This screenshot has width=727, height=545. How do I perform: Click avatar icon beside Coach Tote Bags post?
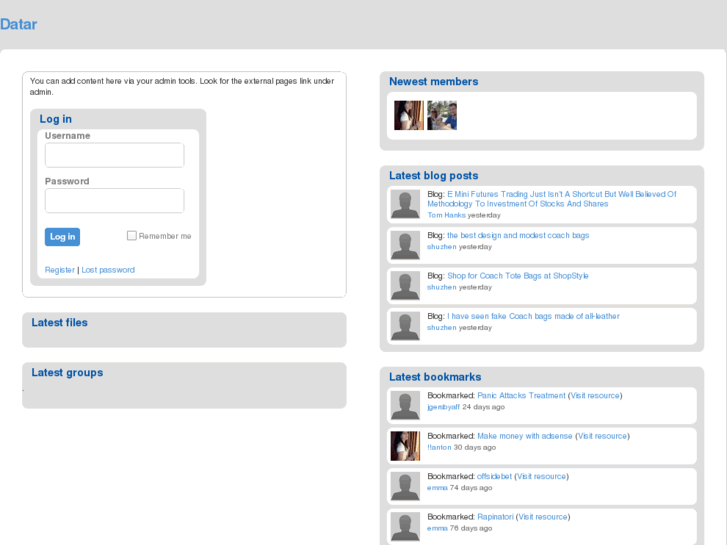click(405, 285)
